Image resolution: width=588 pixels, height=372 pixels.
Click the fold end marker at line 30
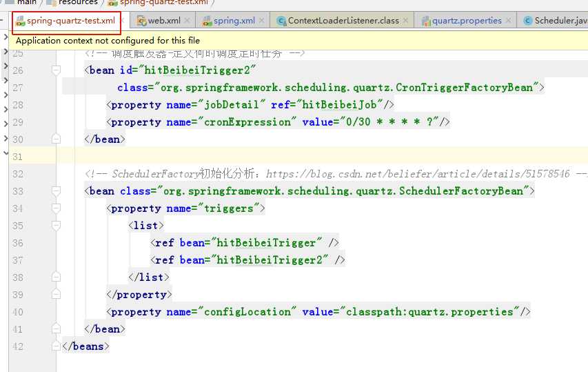click(x=56, y=139)
